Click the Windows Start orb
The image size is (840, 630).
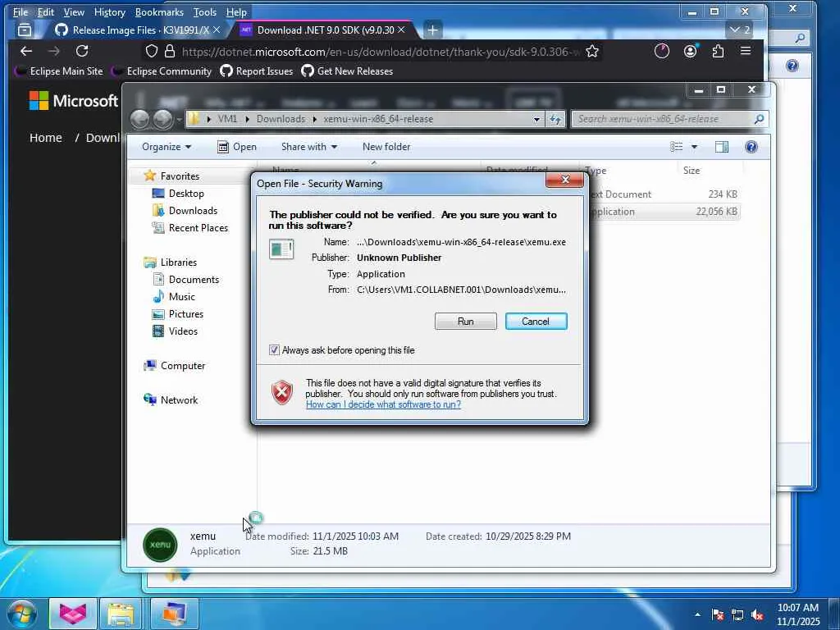(x=22, y=614)
